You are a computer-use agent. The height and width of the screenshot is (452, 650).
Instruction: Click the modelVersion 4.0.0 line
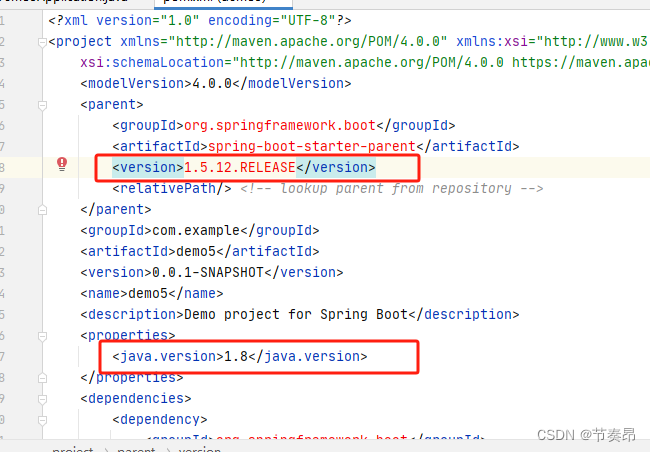(x=216, y=83)
